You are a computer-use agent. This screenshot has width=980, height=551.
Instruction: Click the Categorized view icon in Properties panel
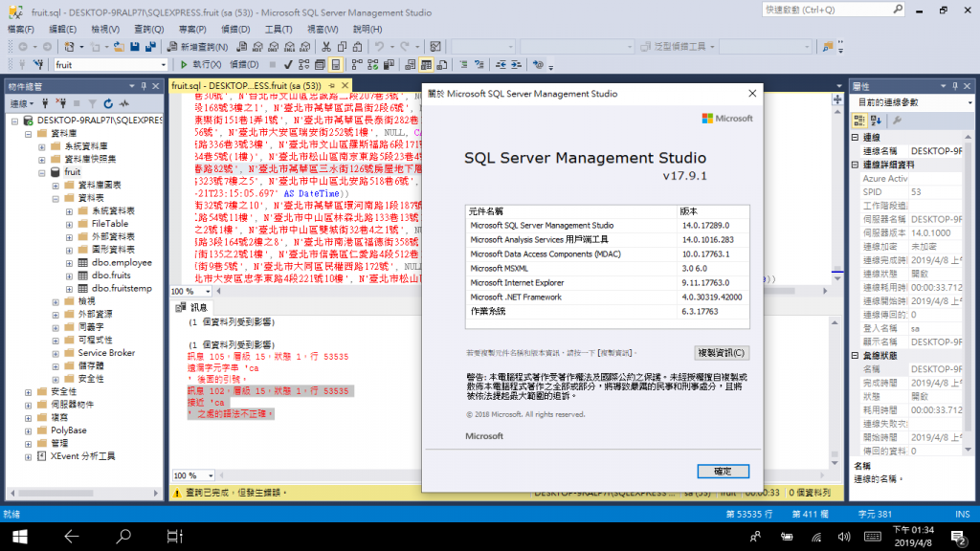[858, 120]
